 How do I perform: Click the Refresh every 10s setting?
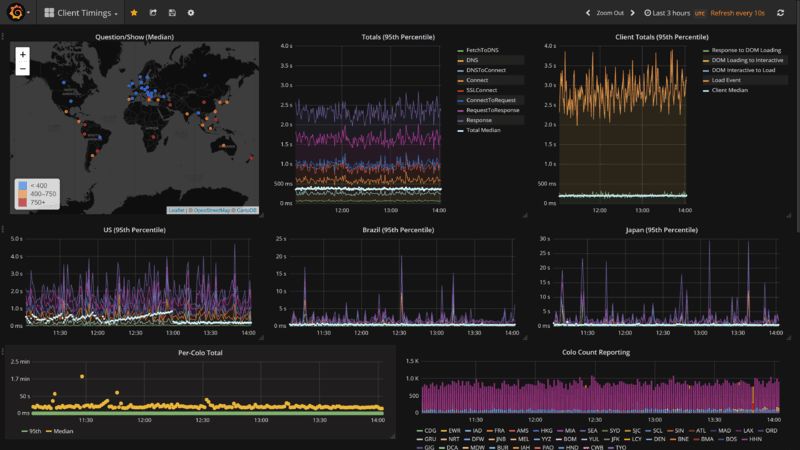(x=737, y=13)
